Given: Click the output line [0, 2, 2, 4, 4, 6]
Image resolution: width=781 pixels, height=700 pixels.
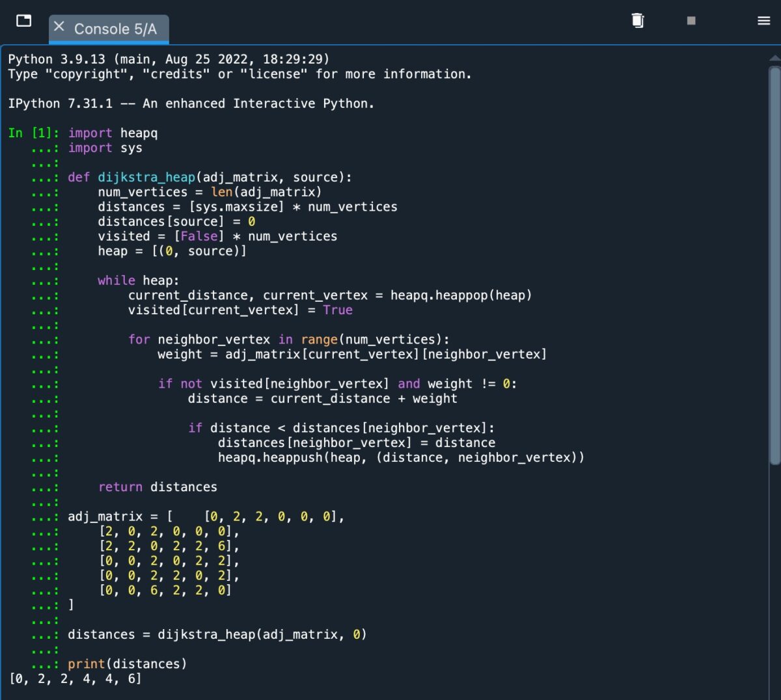Looking at the screenshot, I should tap(75, 679).
